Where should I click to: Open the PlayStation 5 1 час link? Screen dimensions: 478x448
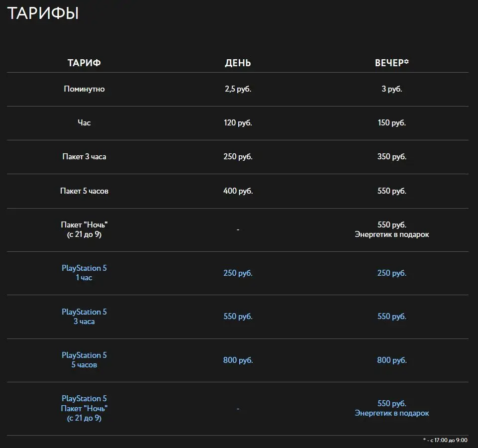tap(84, 273)
